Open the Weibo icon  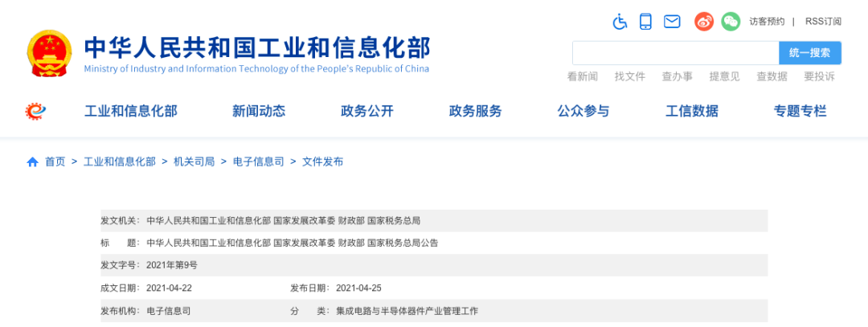(704, 22)
